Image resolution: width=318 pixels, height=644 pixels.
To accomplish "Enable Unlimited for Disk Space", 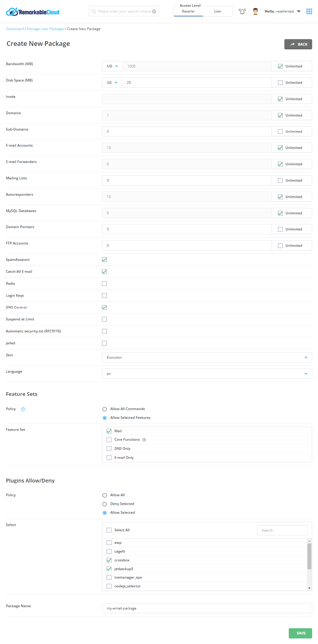I will pyautogui.click(x=280, y=83).
